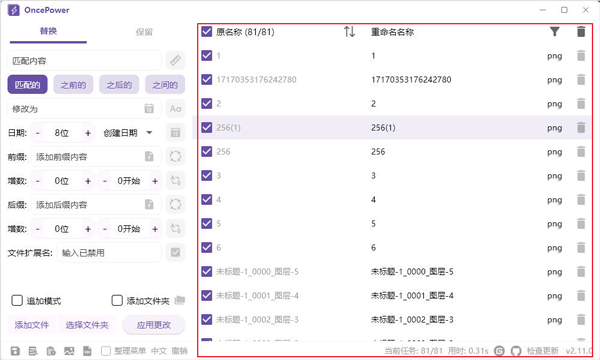Click the renamed name cell 256
This screenshot has width=600, height=360.
(x=378, y=151)
